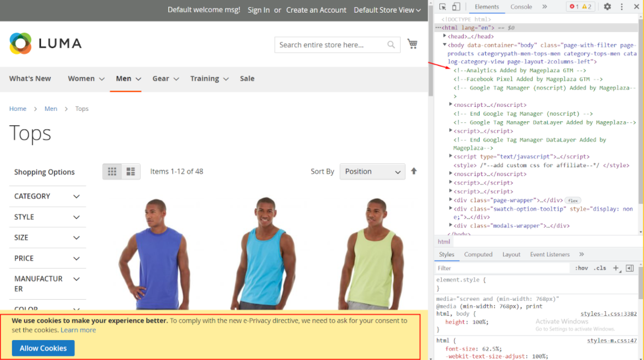This screenshot has width=644, height=360.
Task: Toggle the :hov element state panel
Action: click(x=581, y=268)
